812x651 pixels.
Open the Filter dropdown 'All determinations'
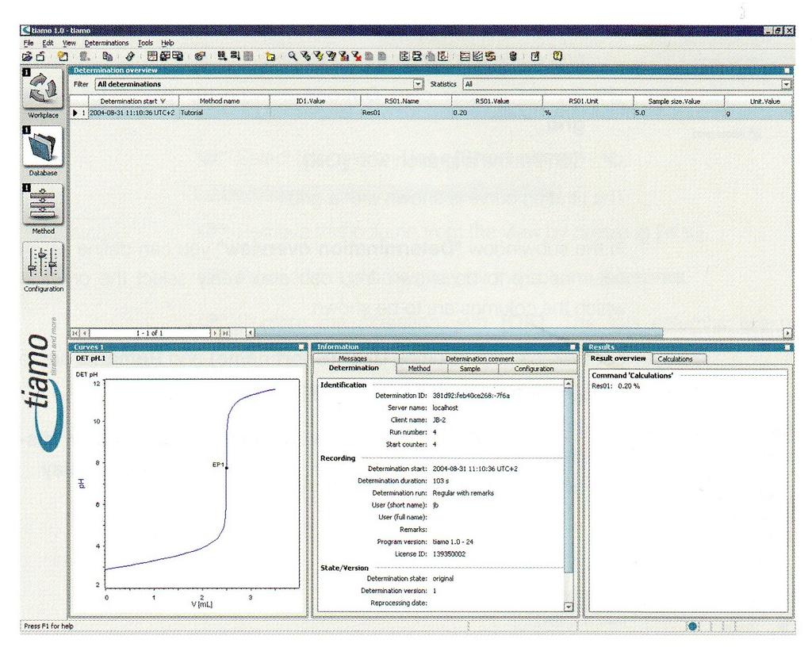[418, 84]
